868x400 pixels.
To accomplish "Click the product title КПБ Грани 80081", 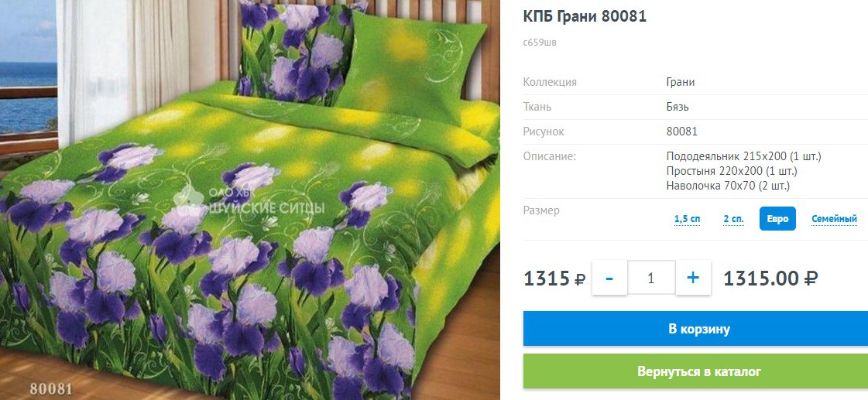I will (x=585, y=16).
